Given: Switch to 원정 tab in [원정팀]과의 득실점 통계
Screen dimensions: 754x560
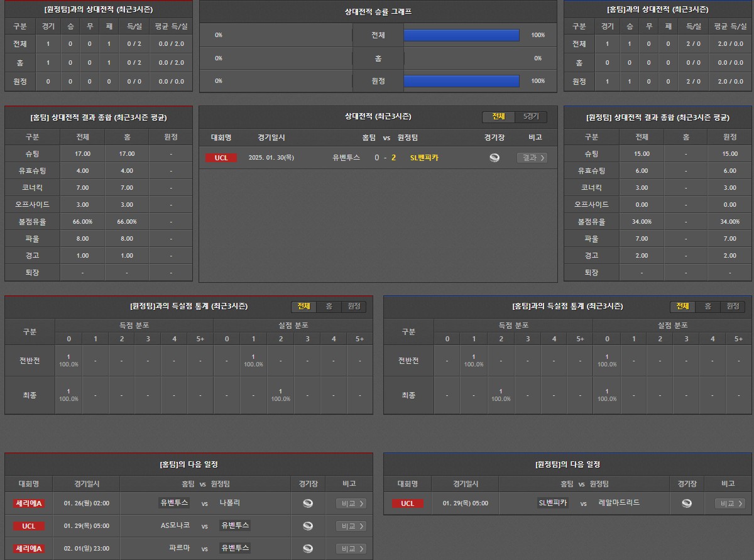Looking at the screenshot, I should pyautogui.click(x=354, y=306).
